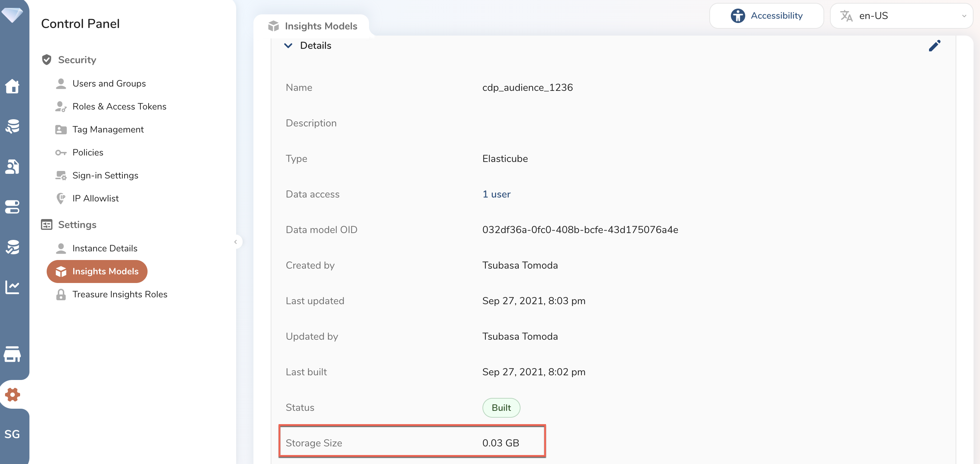Click the gear settings icon in left rail
The width and height of the screenshot is (980, 464).
(x=13, y=394)
